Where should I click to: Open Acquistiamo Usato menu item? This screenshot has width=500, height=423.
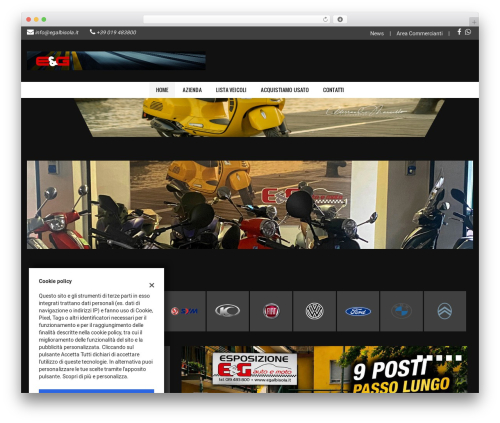tap(285, 90)
